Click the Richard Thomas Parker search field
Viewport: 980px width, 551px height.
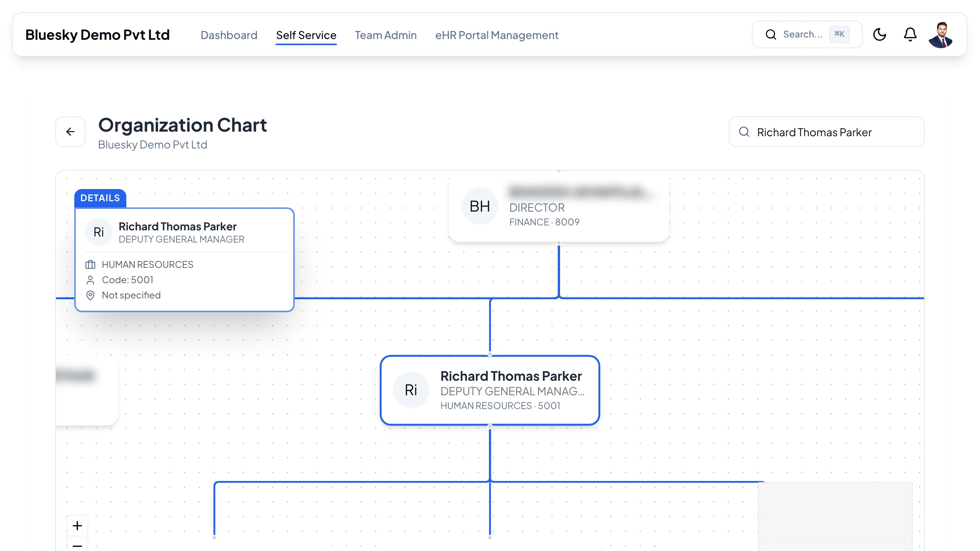click(827, 132)
